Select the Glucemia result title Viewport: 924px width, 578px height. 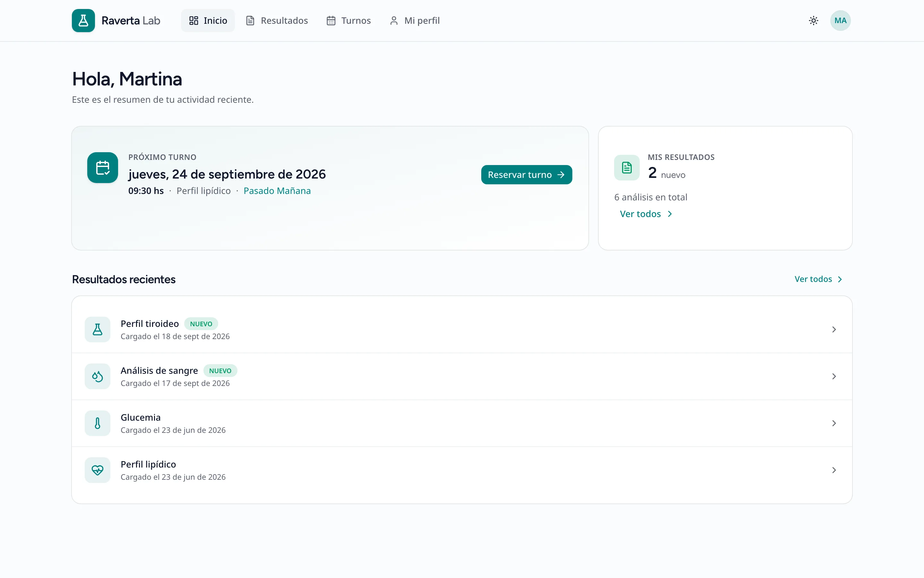pyautogui.click(x=141, y=417)
